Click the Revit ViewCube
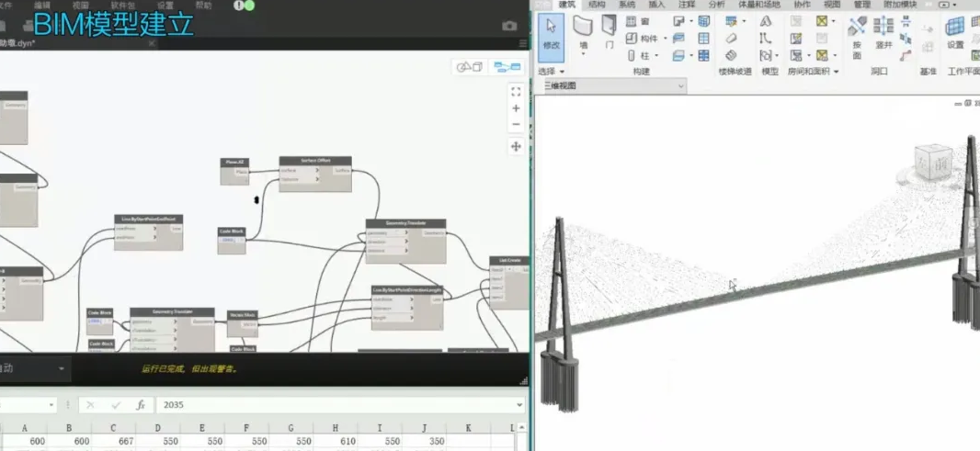This screenshot has height=451, width=980. coord(933,163)
